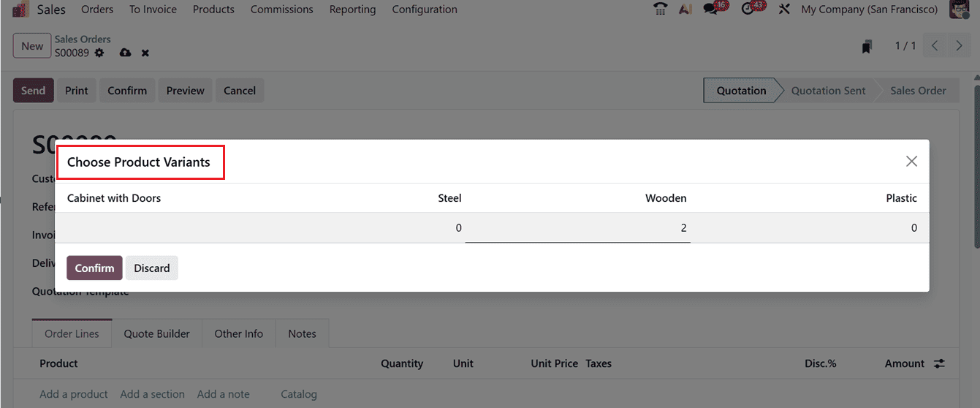Click the gear icon next to S00089

coord(99,53)
